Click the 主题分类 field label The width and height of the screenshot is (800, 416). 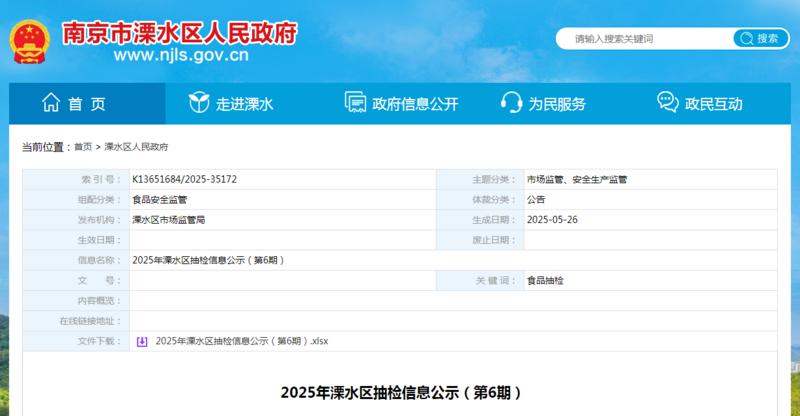494,179
